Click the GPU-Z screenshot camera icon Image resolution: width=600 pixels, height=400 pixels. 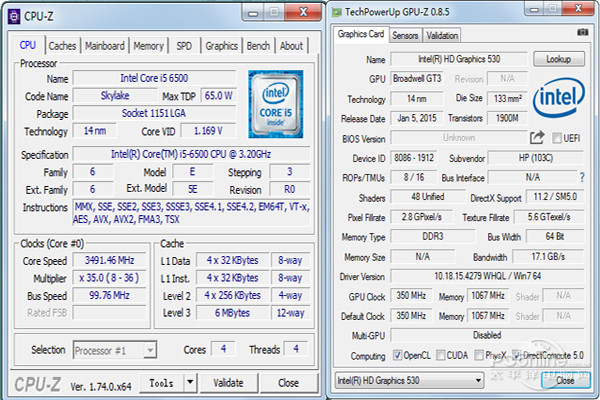tap(583, 35)
